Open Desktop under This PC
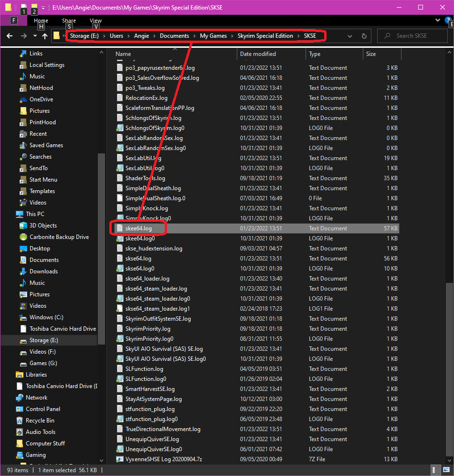Image resolution: width=454 pixels, height=476 pixels. pos(40,249)
